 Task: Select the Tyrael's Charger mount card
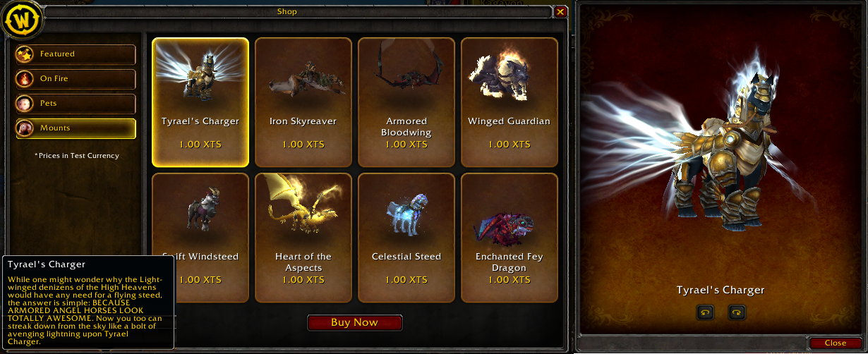point(200,101)
